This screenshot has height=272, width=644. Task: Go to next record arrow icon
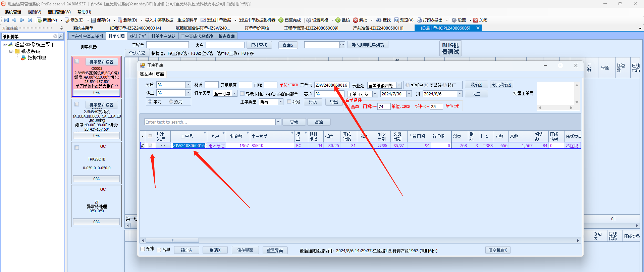pyautogui.click(x=22, y=20)
